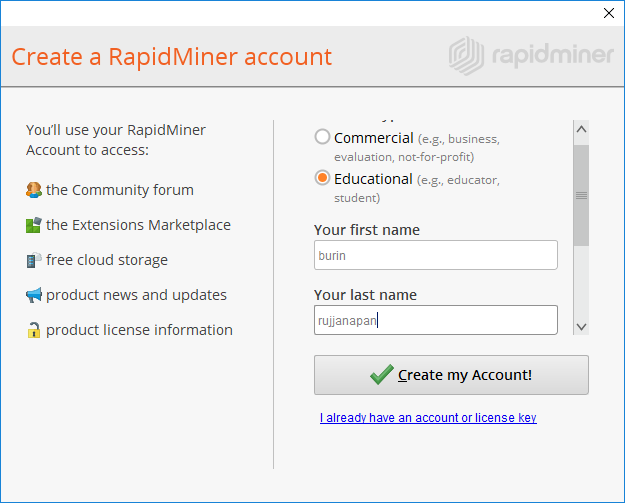625x503 pixels.
Task: Click the Your first name label
Action: point(366,230)
